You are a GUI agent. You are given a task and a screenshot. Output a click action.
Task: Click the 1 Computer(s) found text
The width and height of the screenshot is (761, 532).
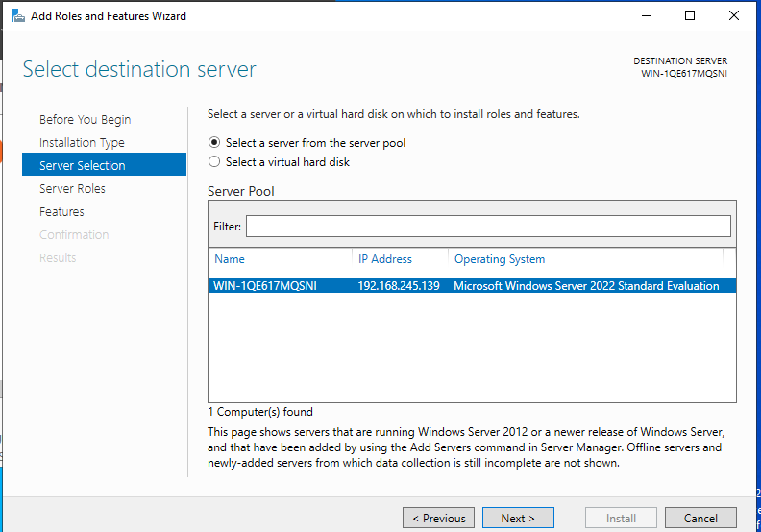[260, 412]
